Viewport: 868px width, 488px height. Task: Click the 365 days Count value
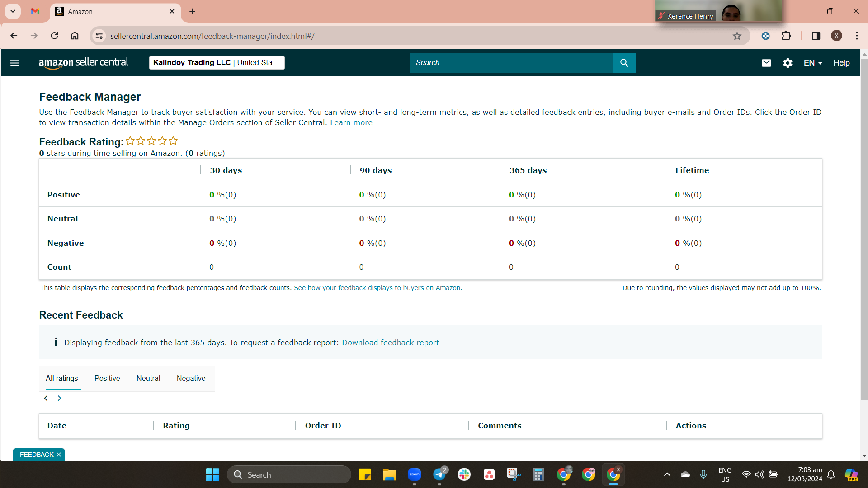point(511,267)
